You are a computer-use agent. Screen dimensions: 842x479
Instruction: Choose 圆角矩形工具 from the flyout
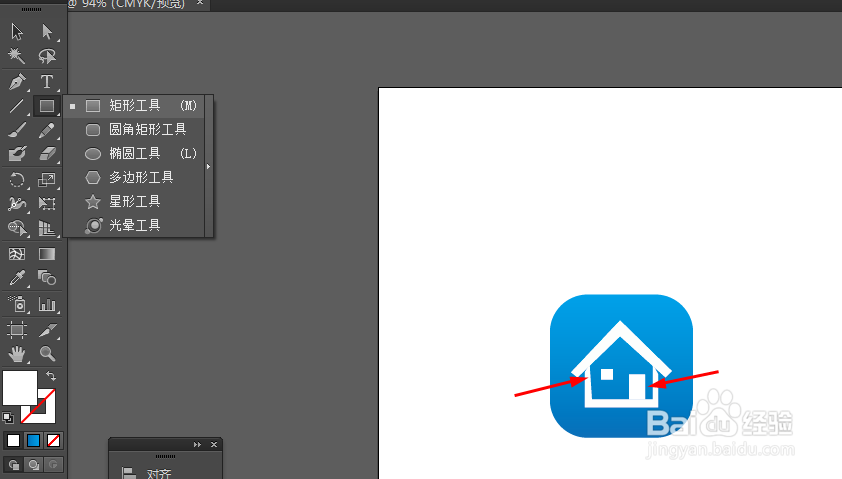134,129
